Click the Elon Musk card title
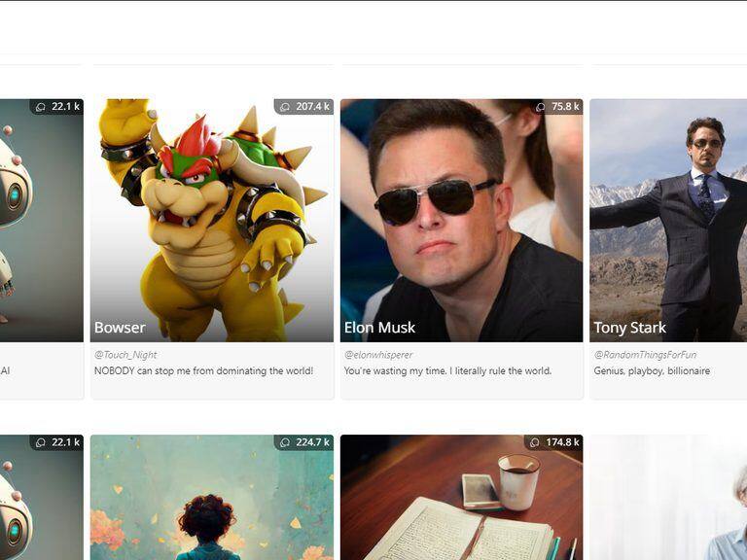This screenshot has height=560, width=747. pyautogui.click(x=379, y=328)
